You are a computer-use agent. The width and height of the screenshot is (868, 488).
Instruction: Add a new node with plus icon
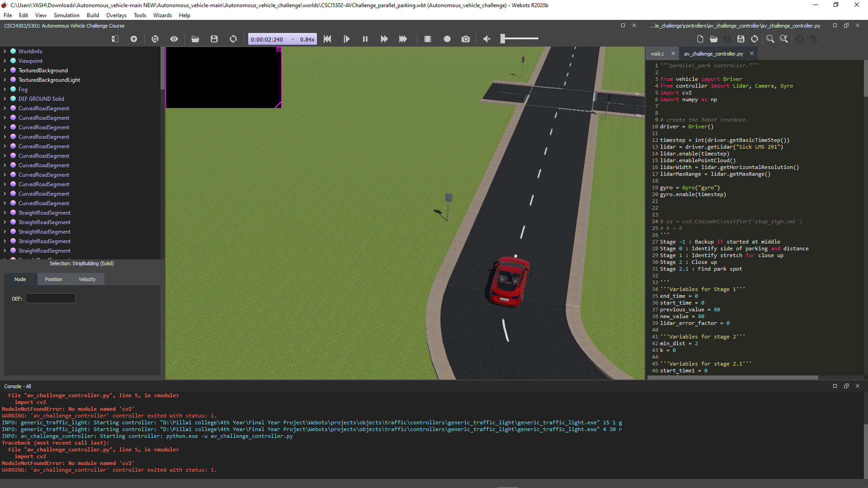[134, 39]
